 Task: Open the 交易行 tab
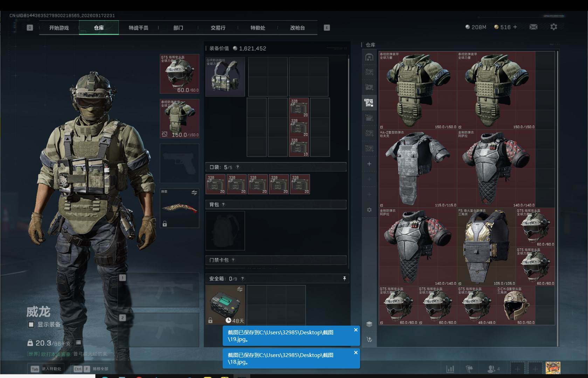tap(218, 28)
